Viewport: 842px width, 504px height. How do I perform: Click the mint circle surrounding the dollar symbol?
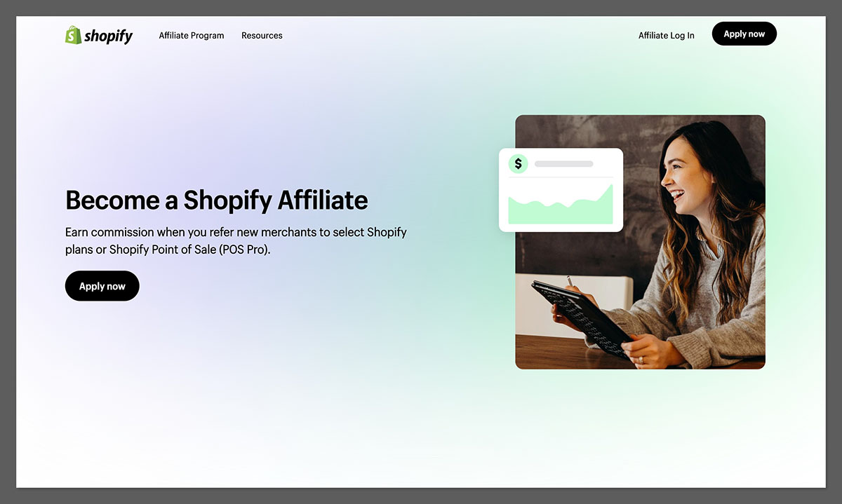click(519, 163)
